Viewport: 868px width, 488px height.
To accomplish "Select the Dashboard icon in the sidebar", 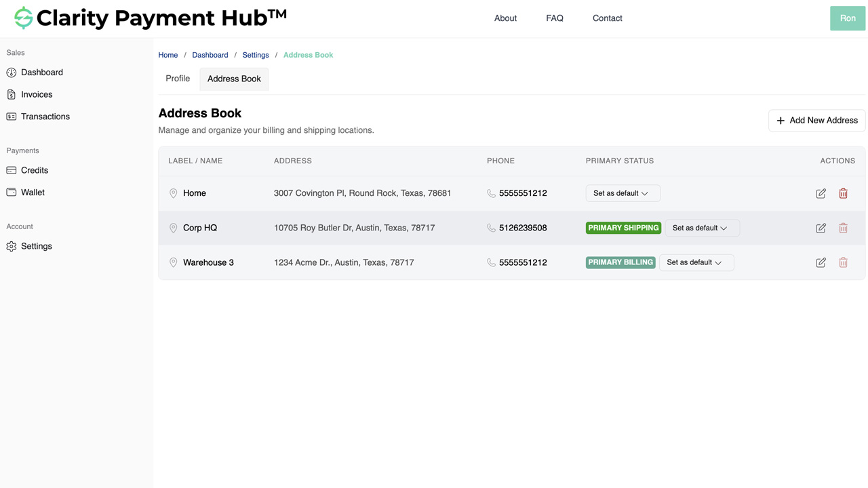I will (11, 73).
